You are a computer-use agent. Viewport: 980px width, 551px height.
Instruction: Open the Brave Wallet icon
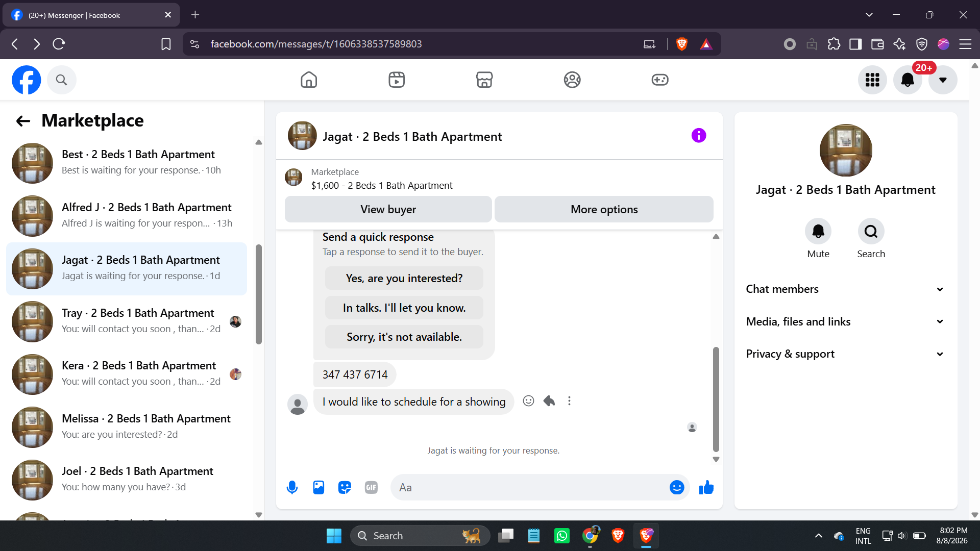point(877,44)
